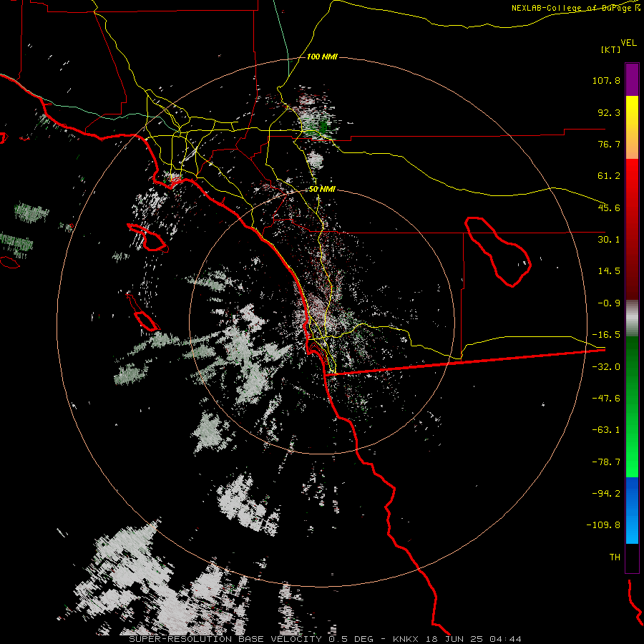The width and height of the screenshot is (644, 644).
Task: Click the 107.8 velocity scale value
Action: click(606, 80)
